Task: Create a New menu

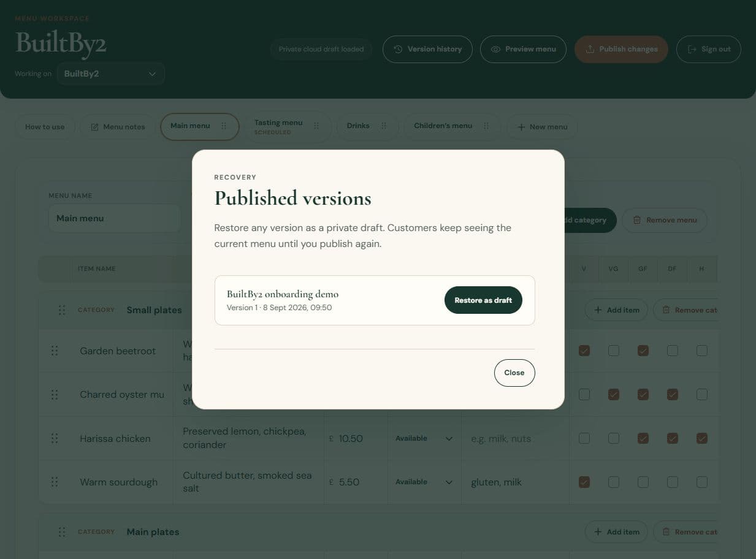Action: [x=542, y=127]
